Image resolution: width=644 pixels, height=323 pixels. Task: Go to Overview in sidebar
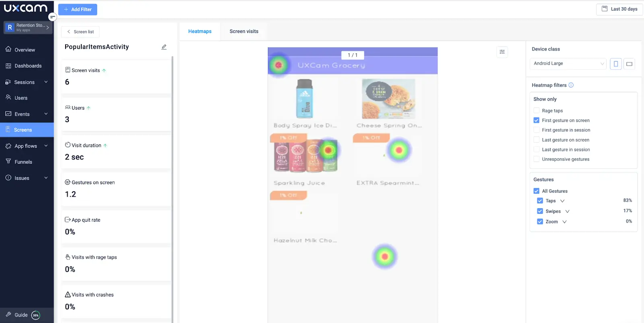pyautogui.click(x=25, y=50)
